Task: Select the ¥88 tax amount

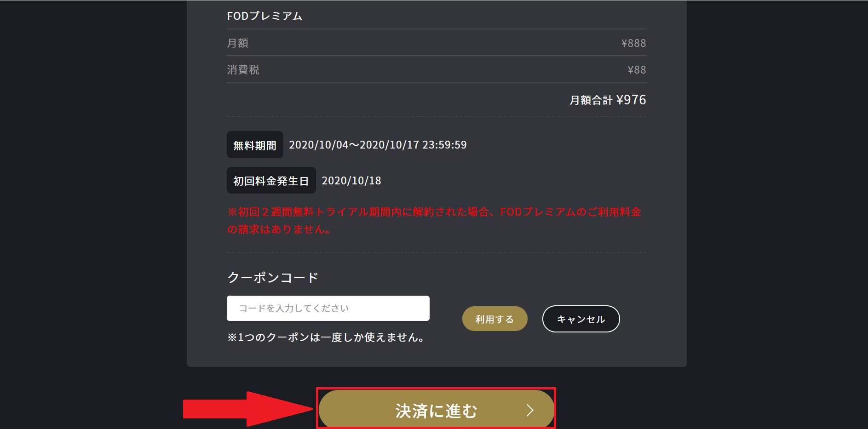Action: click(637, 69)
